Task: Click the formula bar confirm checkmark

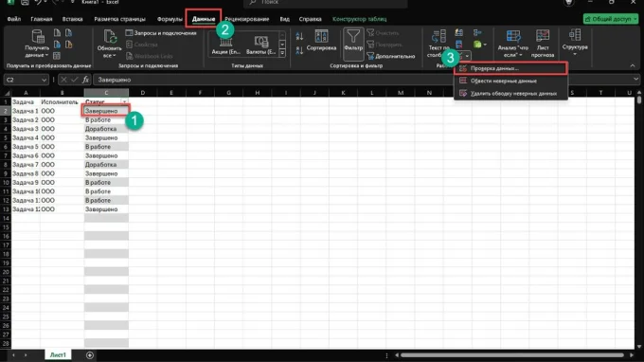Action: coord(74,80)
